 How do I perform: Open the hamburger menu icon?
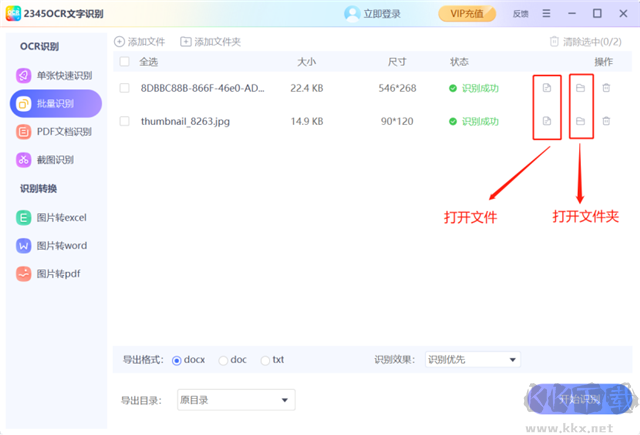546,13
